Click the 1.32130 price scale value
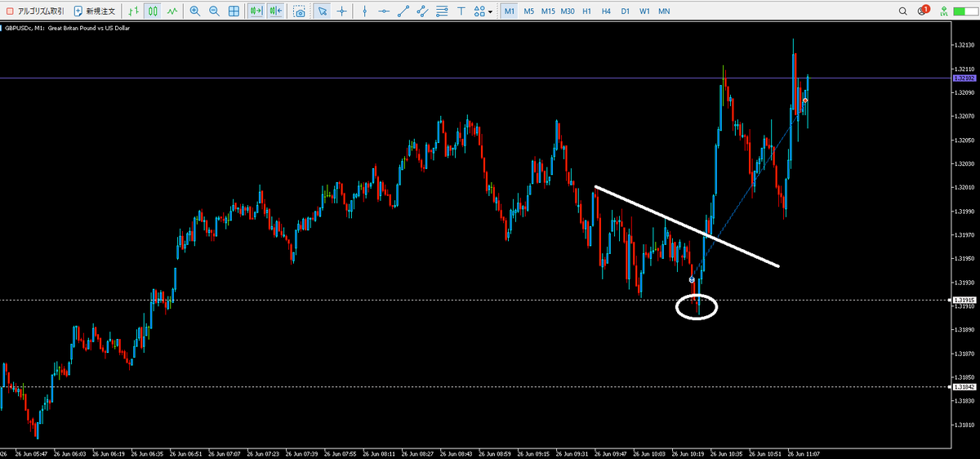The height and width of the screenshot is (459, 980). pyautogui.click(x=964, y=45)
